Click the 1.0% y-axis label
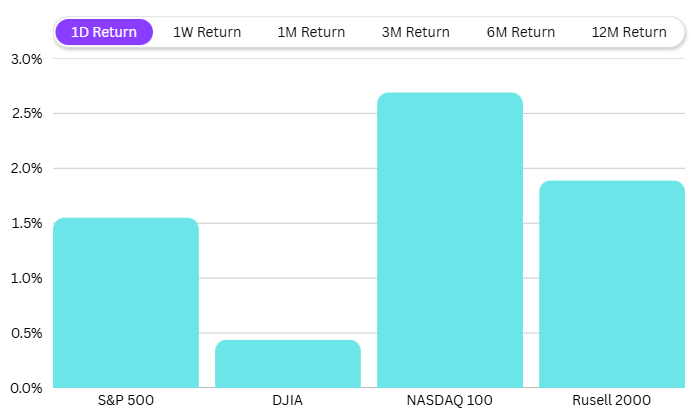The height and width of the screenshot is (417, 698). [x=26, y=278]
